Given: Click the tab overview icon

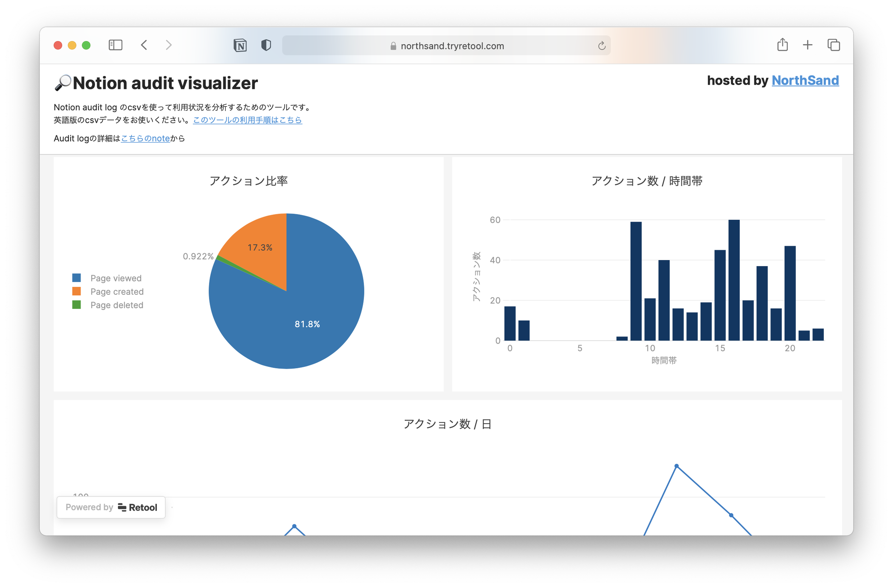Looking at the screenshot, I should (833, 45).
